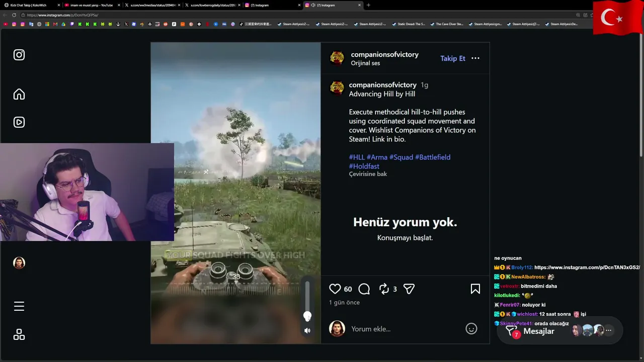Open the grid apps icon in the sidebar
The height and width of the screenshot is (362, 644).
pyautogui.click(x=19, y=335)
